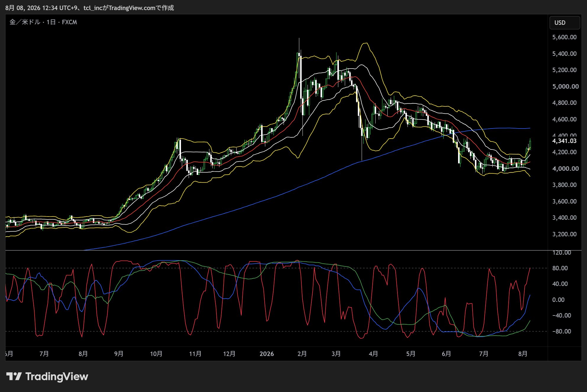Select the 0.00 oscillator scale label

tap(558, 300)
